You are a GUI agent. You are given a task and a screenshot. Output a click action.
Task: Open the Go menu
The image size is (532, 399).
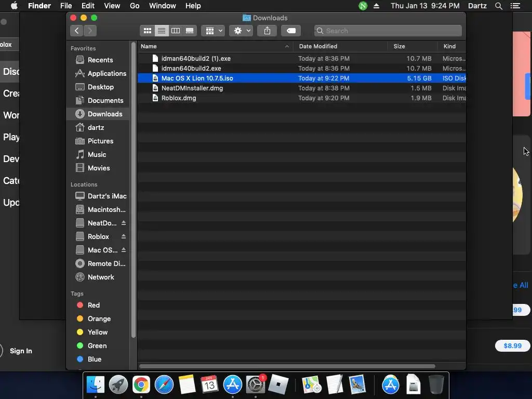coord(135,6)
